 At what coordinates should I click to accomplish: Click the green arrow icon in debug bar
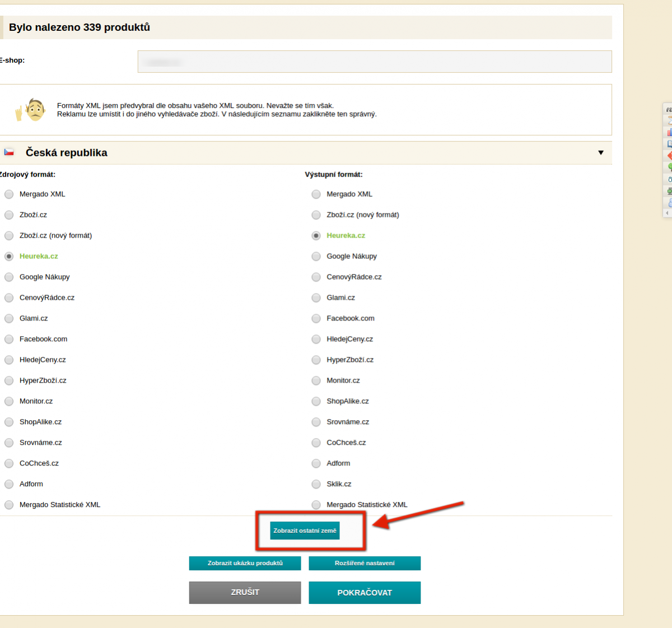tap(669, 191)
